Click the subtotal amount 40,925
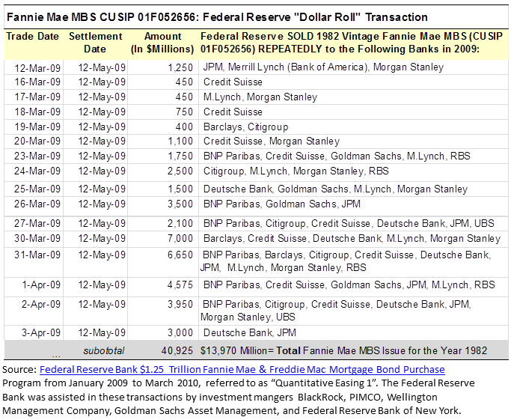Screen dimensions: 514x420 point(177,351)
